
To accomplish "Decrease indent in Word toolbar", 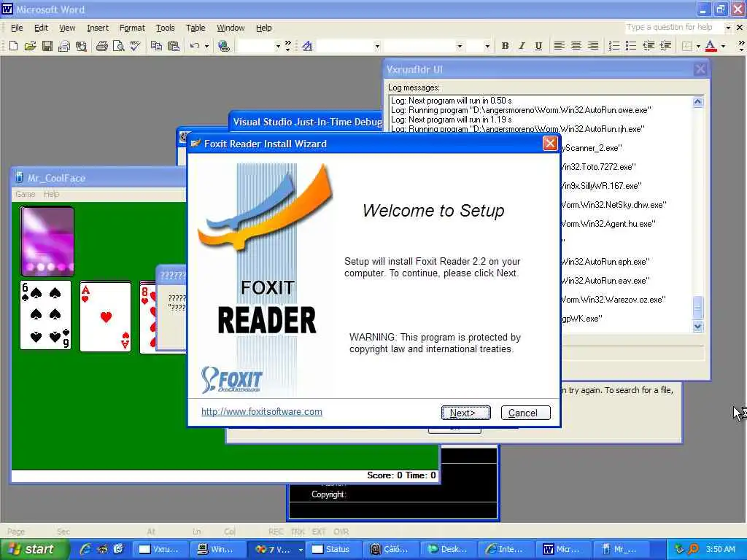I will (649, 46).
